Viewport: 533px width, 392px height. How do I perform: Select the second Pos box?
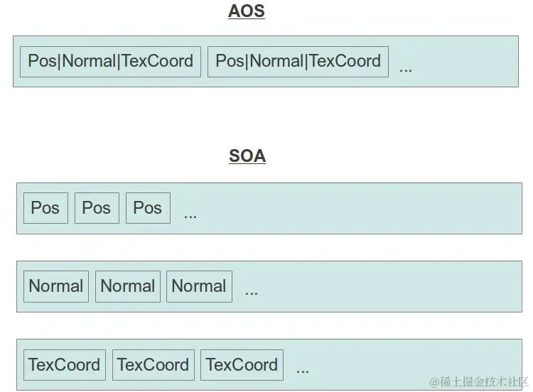click(97, 208)
